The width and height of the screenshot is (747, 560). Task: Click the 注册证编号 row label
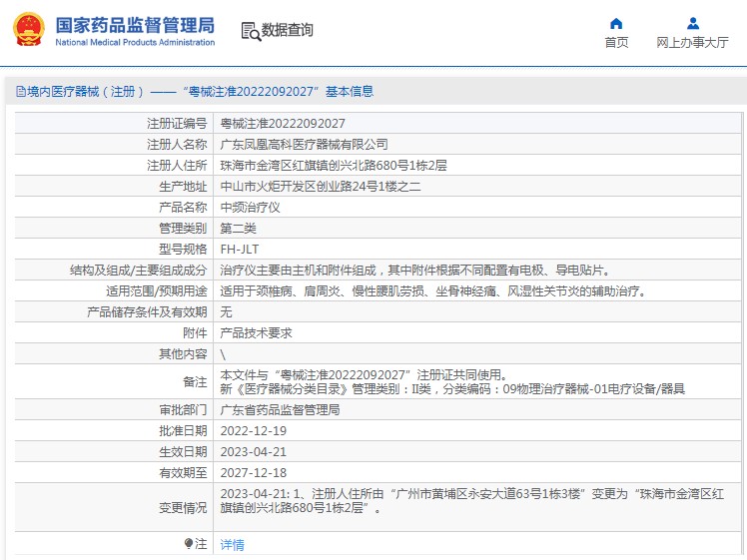(x=177, y=124)
